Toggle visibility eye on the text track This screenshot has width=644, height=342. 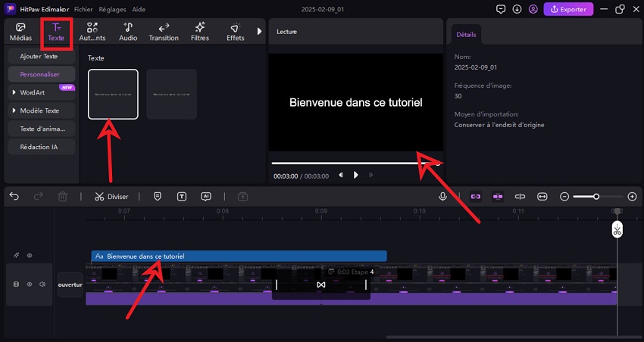tap(30, 256)
